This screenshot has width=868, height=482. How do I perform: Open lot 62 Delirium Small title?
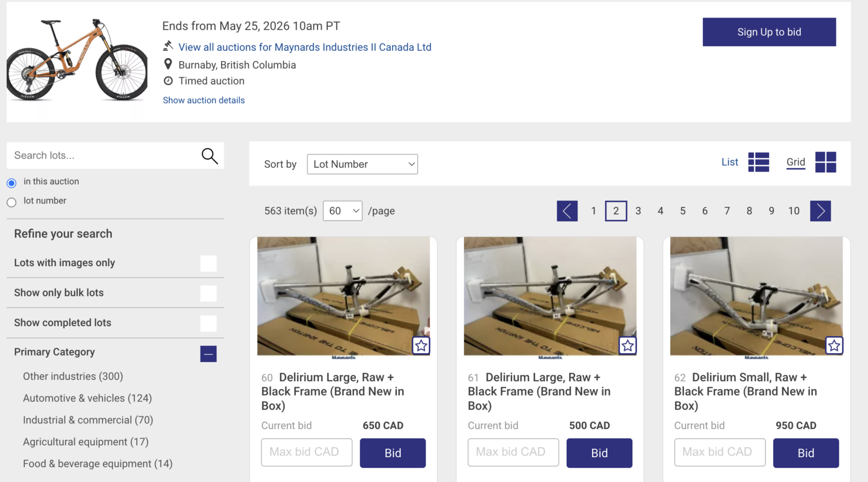(746, 392)
